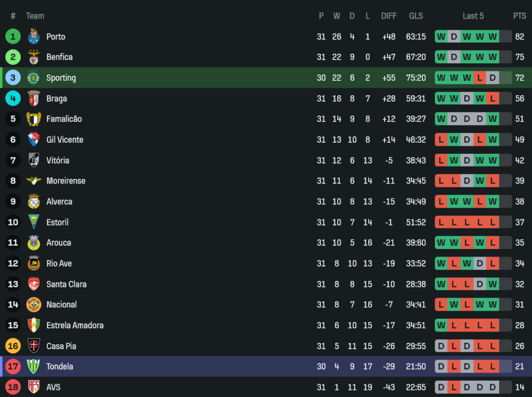Click the Benfica club crest icon
Viewport: 532px width, 397px height.
click(34, 57)
